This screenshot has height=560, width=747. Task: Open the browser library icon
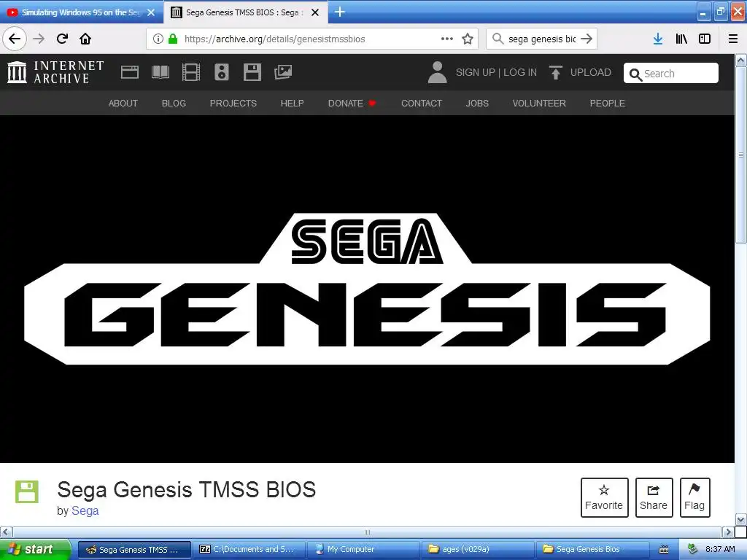point(681,39)
